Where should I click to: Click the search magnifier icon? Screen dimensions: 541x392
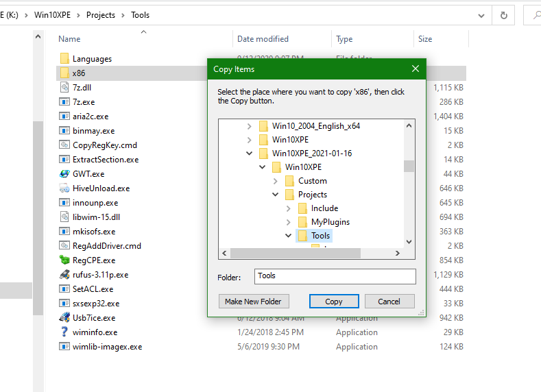536,15
